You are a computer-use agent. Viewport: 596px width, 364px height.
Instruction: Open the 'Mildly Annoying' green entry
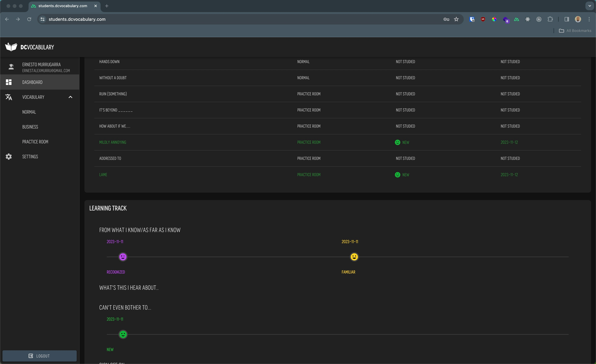(113, 142)
